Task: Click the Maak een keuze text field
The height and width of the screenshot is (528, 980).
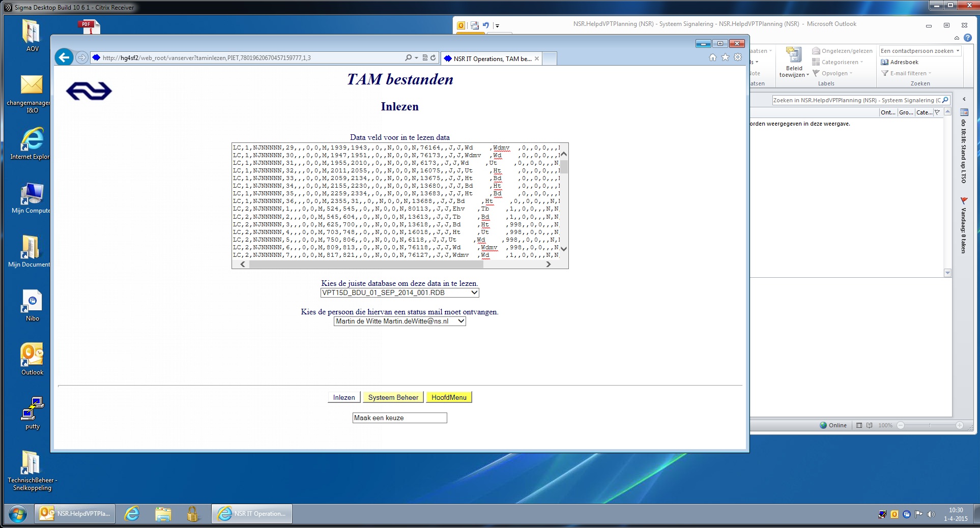Action: (399, 418)
